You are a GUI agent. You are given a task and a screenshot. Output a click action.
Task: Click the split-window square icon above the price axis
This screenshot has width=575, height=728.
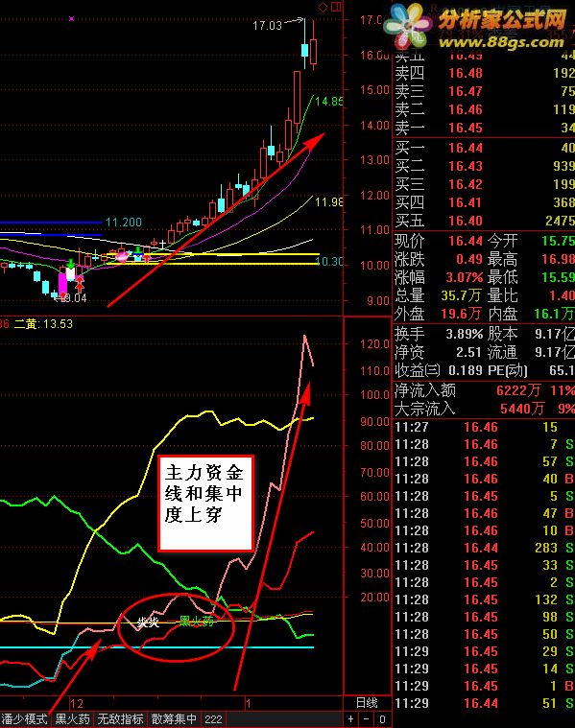coord(336,7)
